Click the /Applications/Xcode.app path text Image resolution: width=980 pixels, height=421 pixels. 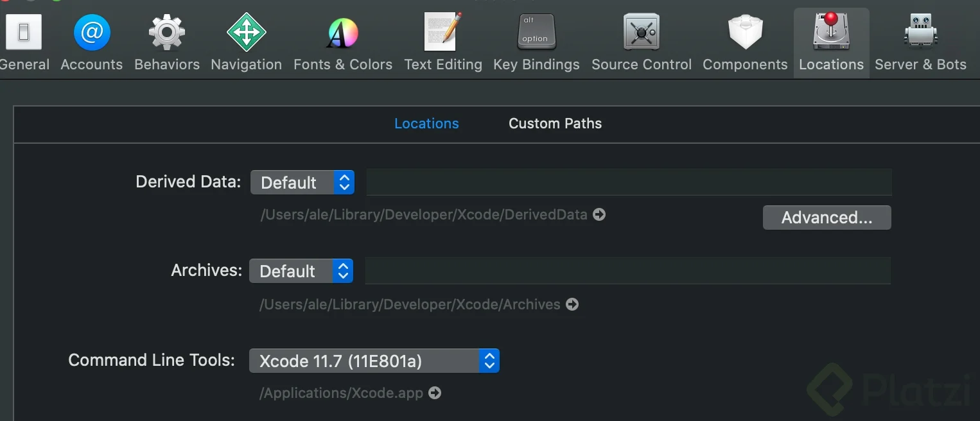[341, 393]
